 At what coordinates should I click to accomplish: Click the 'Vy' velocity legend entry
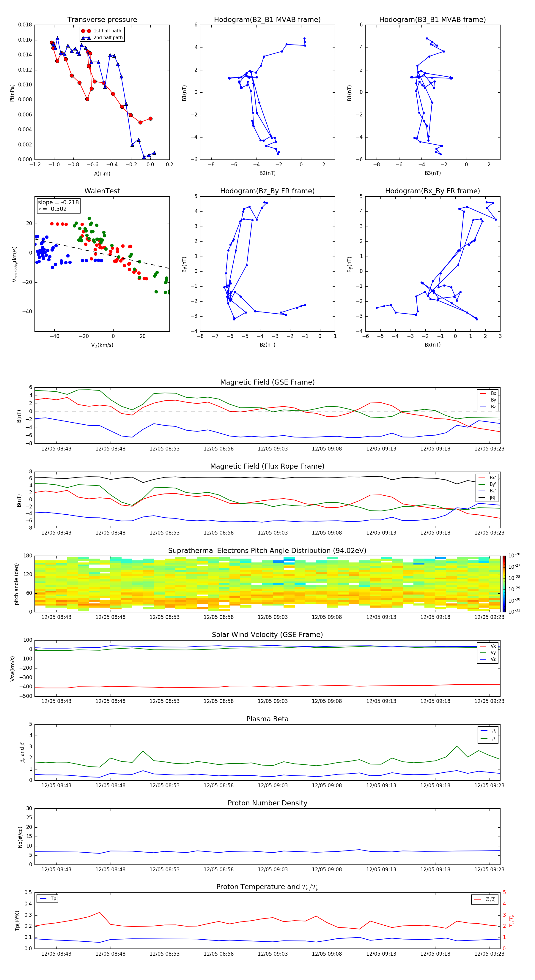tap(488, 652)
